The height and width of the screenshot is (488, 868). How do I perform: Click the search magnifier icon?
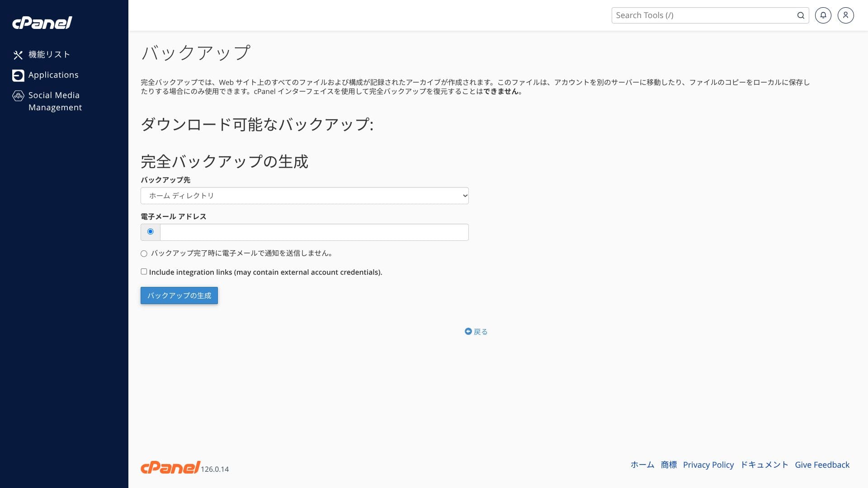801,15
